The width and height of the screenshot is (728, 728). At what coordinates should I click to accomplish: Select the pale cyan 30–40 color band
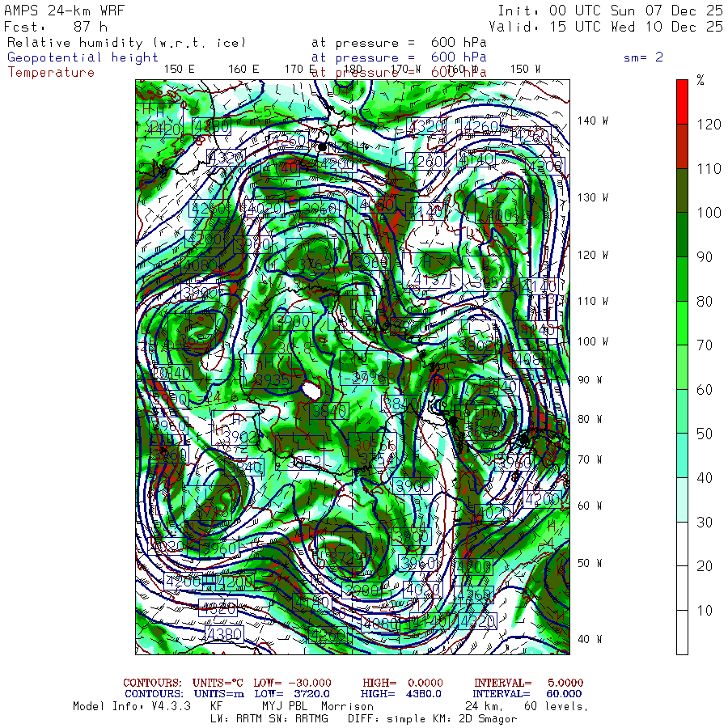[682, 500]
